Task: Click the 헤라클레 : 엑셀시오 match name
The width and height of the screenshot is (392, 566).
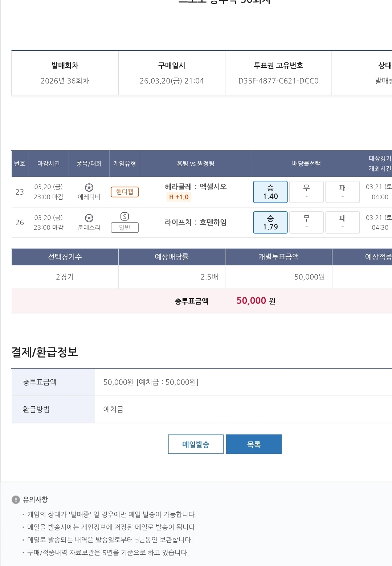Action: click(x=196, y=187)
